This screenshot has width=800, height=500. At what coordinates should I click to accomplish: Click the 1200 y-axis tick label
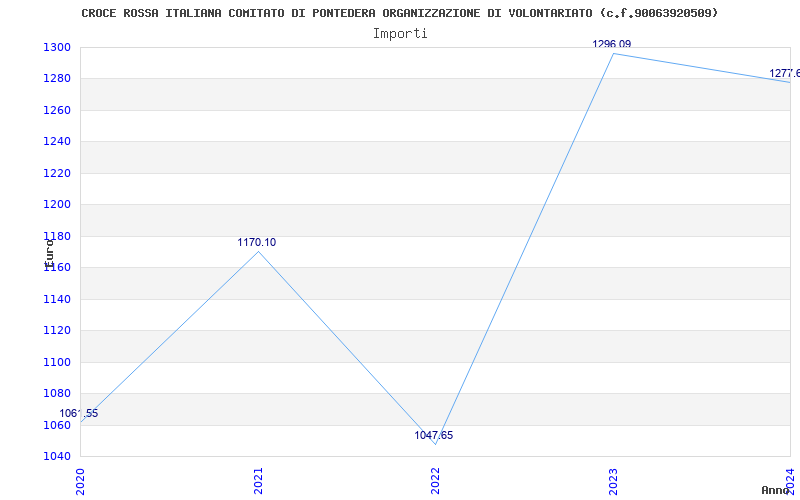(56, 205)
